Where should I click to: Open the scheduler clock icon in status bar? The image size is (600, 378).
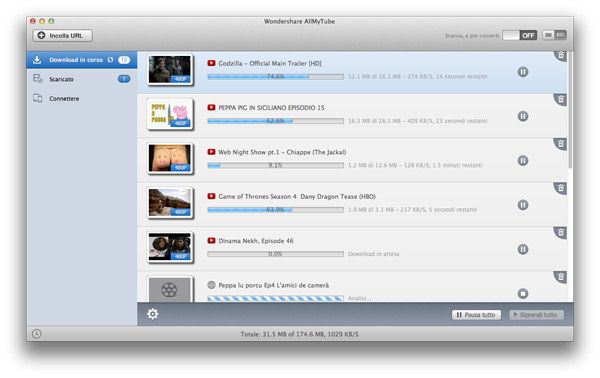tap(37, 334)
